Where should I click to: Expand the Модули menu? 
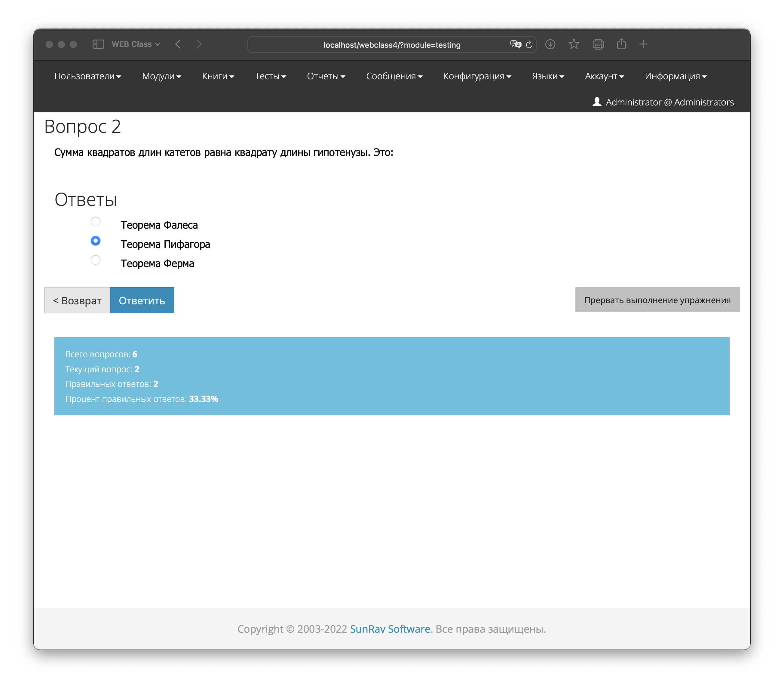[x=161, y=76]
